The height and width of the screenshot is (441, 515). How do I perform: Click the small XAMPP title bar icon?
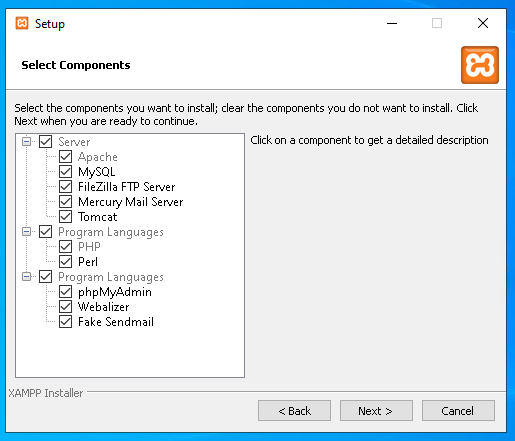(22, 23)
